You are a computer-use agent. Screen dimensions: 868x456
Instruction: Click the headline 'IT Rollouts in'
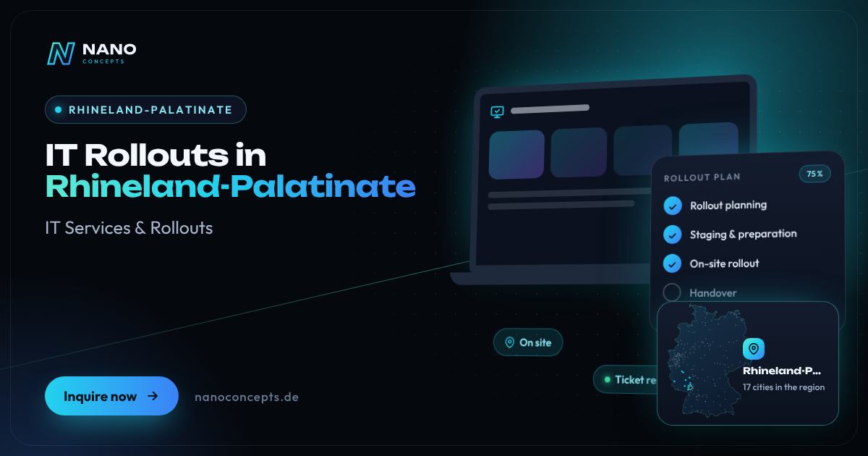(x=156, y=155)
